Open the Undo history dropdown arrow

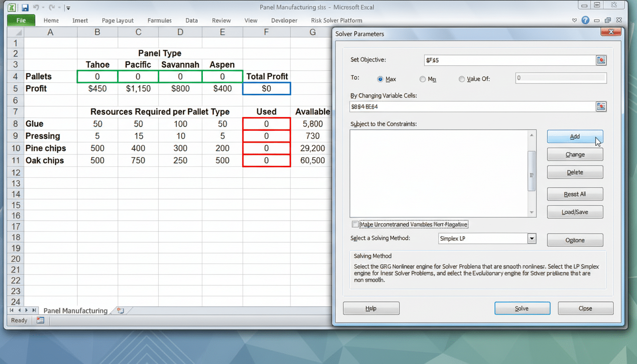(43, 7)
